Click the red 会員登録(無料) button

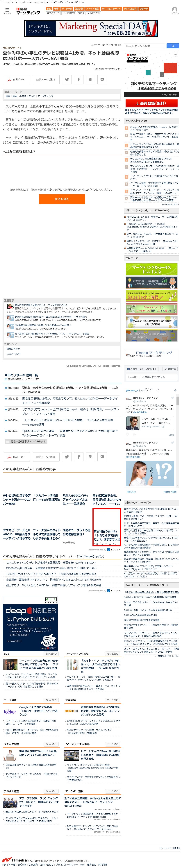coord(151,103)
